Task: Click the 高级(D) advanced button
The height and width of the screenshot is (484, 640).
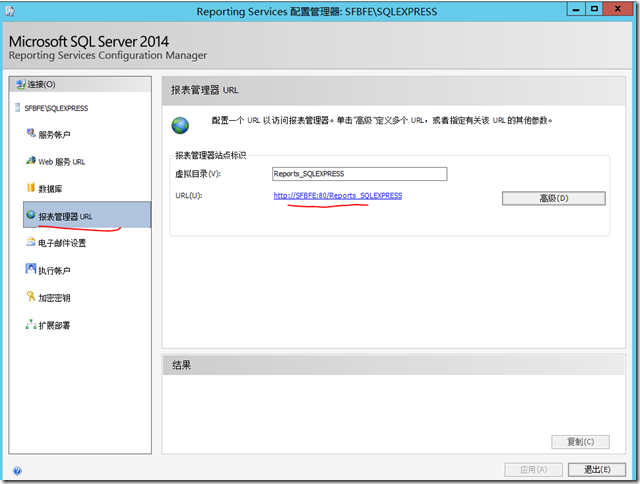Action: coord(553,198)
